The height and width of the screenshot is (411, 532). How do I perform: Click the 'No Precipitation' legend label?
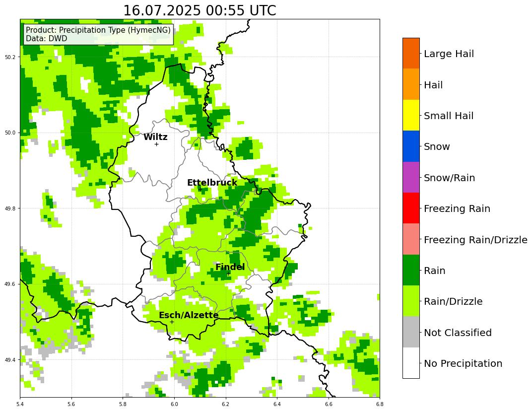pos(463,363)
